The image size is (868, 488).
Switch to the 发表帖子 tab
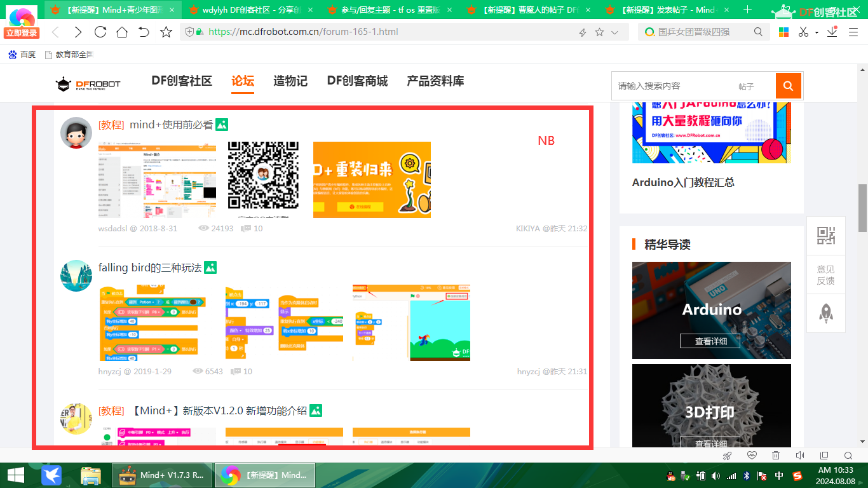tap(667, 10)
